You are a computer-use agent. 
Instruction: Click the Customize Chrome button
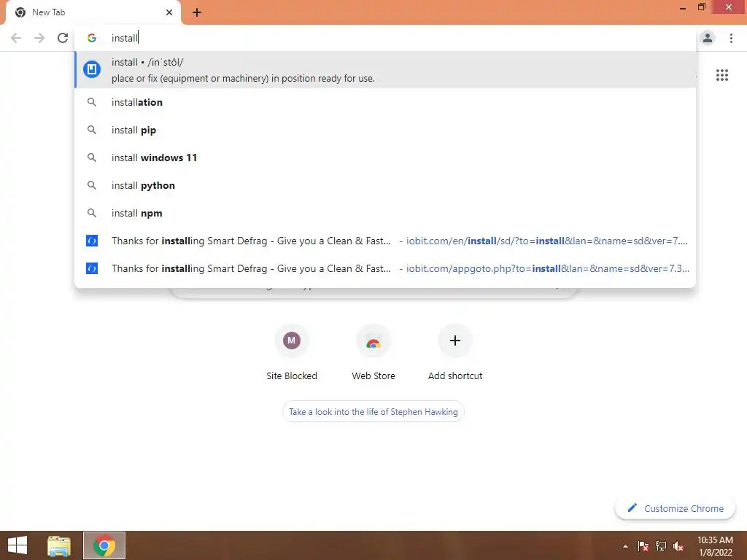click(x=675, y=508)
